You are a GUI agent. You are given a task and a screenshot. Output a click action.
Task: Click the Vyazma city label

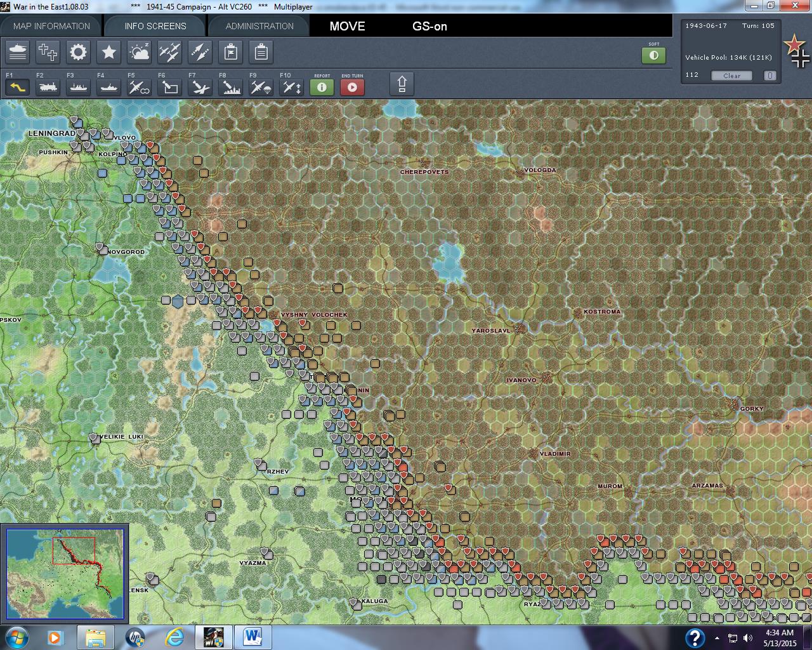pos(253,563)
